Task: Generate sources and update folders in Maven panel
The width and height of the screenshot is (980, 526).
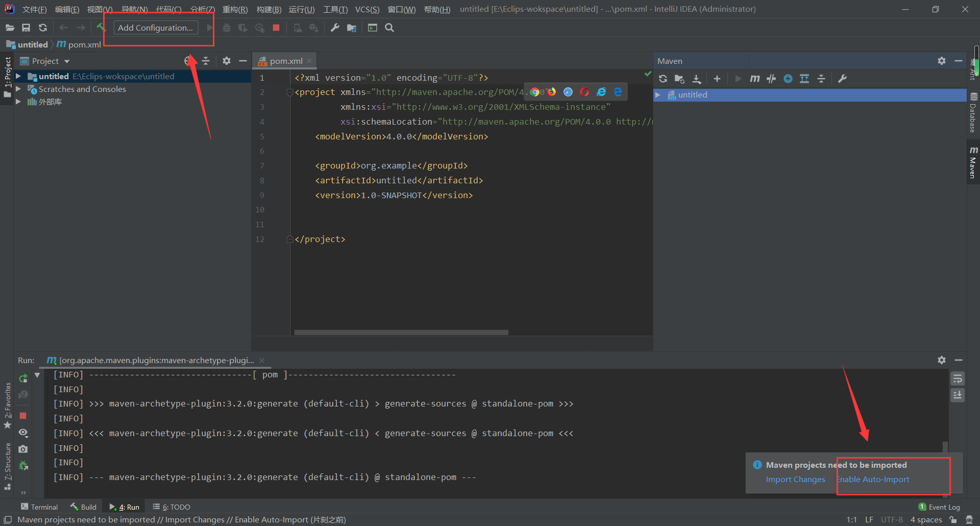Action: [679, 79]
